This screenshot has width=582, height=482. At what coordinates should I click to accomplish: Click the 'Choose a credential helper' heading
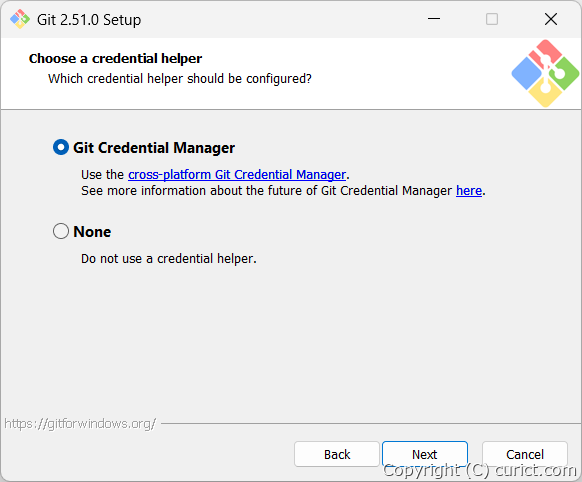[115, 59]
